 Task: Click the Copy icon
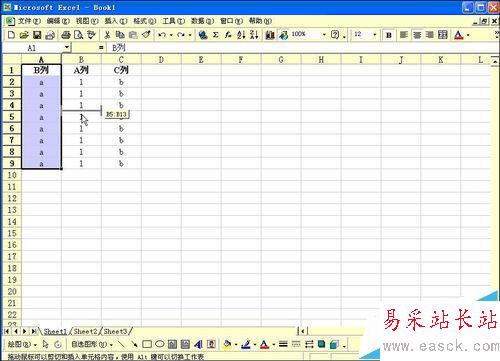point(120,35)
